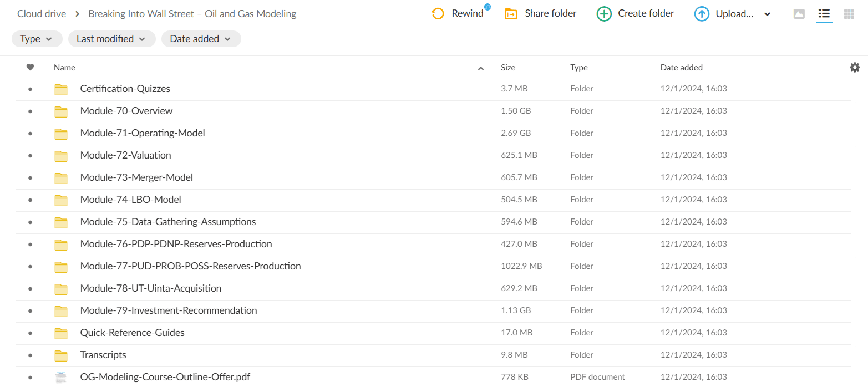Image resolution: width=868 pixels, height=392 pixels.
Task: Click the 17.0 MB size value
Action: (x=516, y=333)
